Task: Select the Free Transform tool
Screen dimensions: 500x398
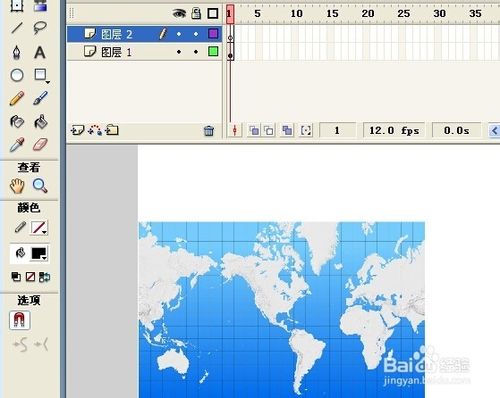Action: tap(17, 5)
